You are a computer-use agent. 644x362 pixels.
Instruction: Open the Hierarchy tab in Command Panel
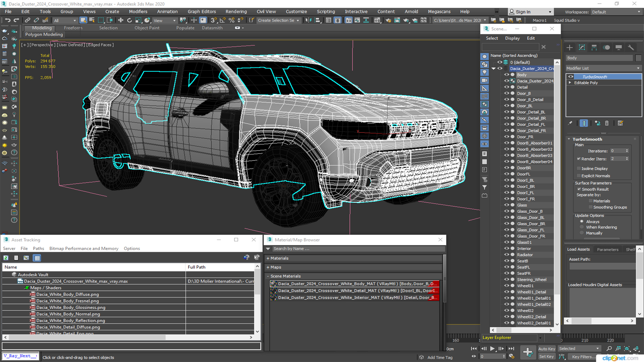[x=594, y=48]
